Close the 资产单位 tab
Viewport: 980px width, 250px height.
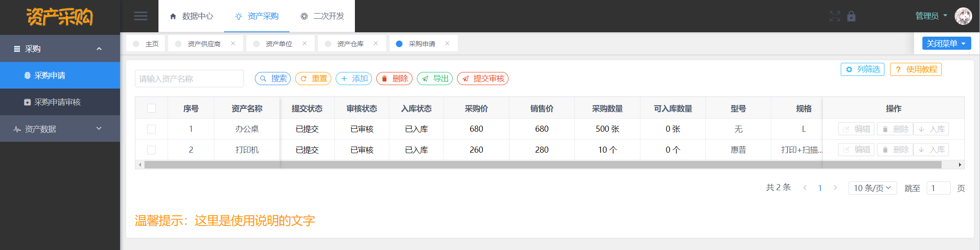(305, 43)
